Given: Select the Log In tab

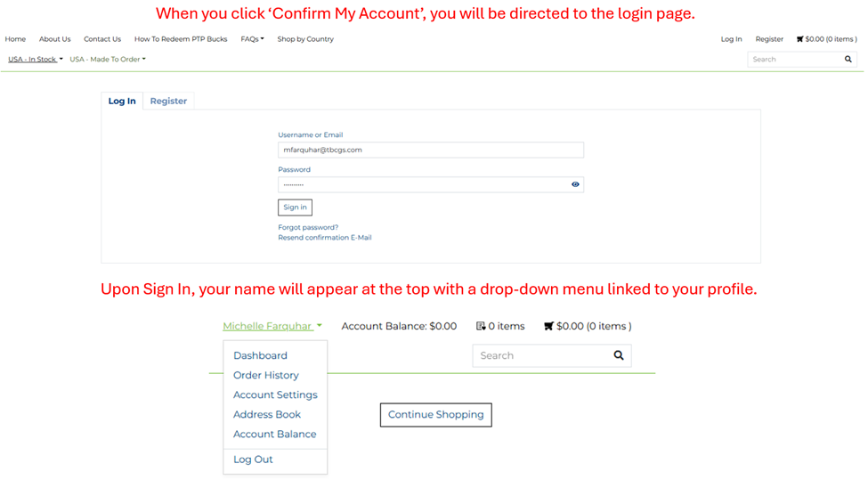Looking at the screenshot, I should click(x=122, y=102).
